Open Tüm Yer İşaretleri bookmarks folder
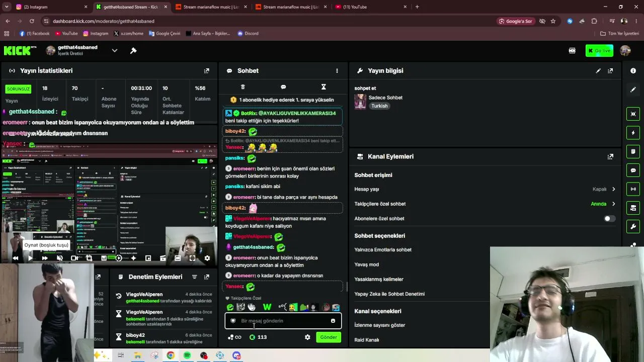The height and width of the screenshot is (362, 644). pos(620,34)
